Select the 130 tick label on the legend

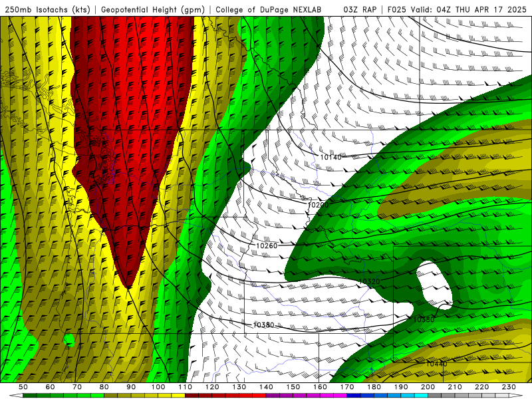pyautogui.click(x=239, y=387)
